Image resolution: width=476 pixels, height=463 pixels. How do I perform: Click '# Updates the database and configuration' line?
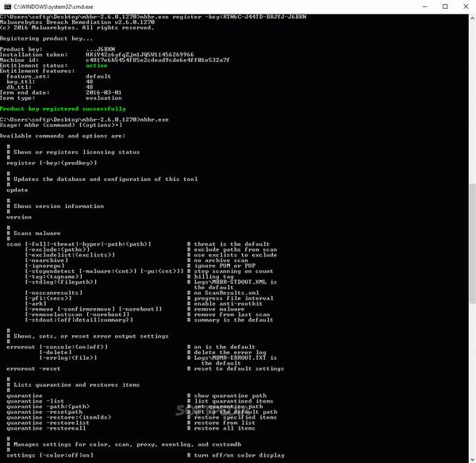(x=102, y=179)
